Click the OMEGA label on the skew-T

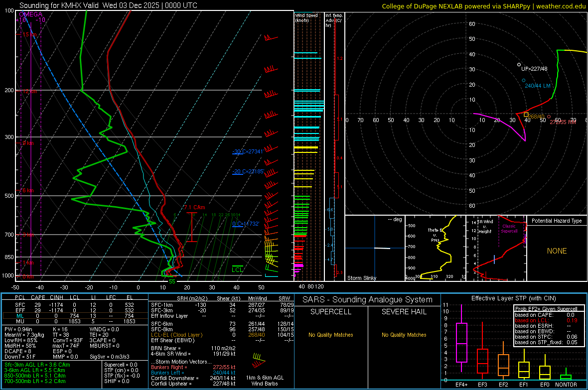pyautogui.click(x=30, y=14)
